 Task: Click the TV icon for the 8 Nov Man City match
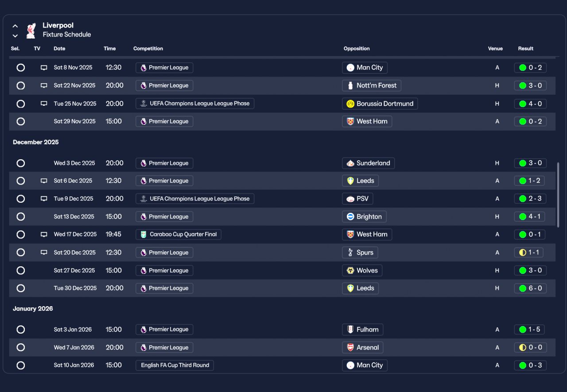tap(44, 68)
